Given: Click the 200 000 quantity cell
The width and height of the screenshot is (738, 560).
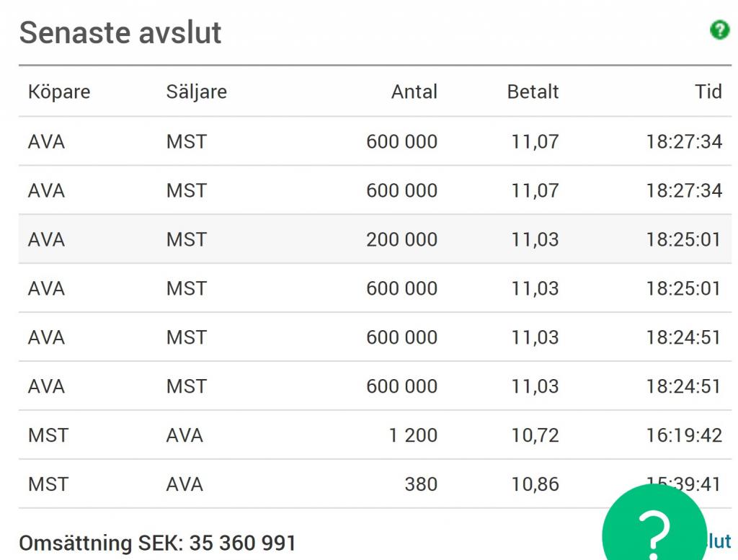Looking at the screenshot, I should pos(402,239).
